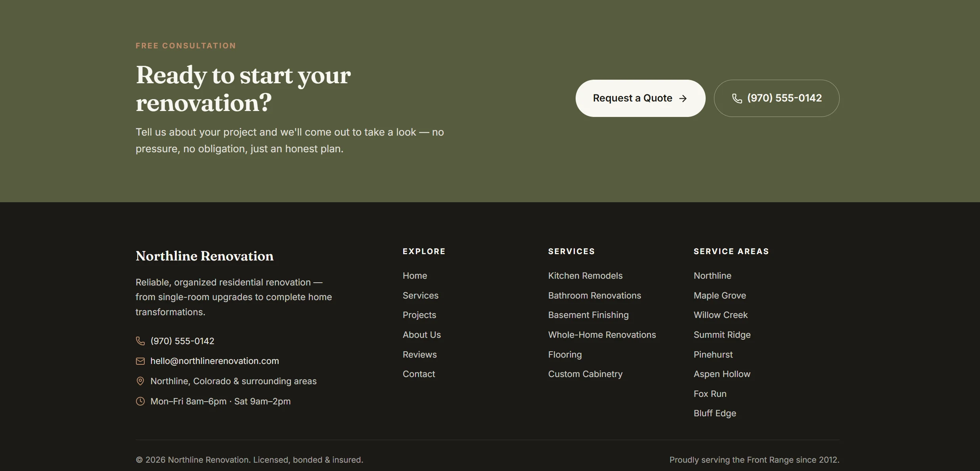Select Kitchen Remodels service link
Image resolution: width=980 pixels, height=471 pixels.
[x=585, y=276]
